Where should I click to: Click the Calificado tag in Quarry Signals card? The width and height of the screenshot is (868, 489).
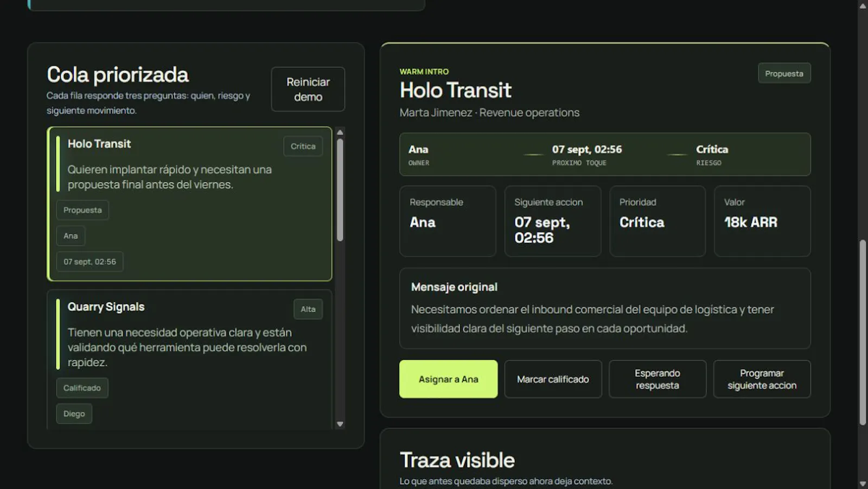point(82,388)
